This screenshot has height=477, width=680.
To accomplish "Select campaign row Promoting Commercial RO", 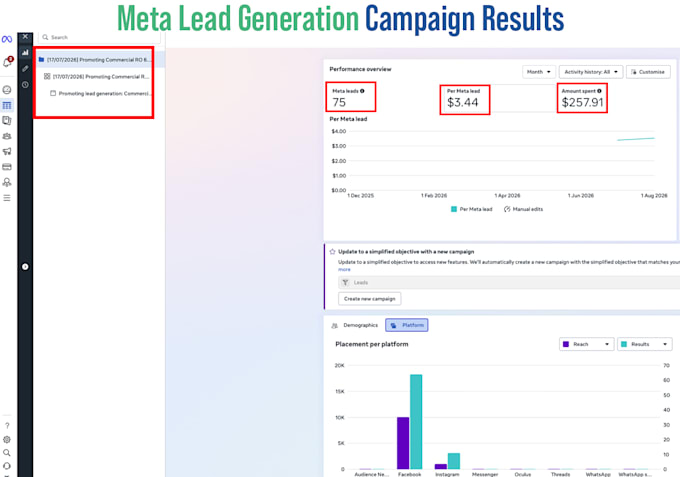I will [99, 60].
